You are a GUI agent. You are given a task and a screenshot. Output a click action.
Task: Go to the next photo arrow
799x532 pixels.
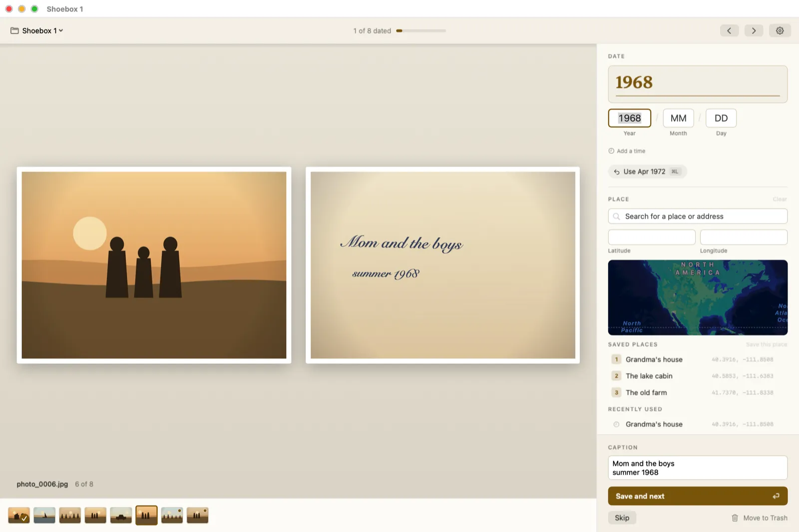pos(754,30)
